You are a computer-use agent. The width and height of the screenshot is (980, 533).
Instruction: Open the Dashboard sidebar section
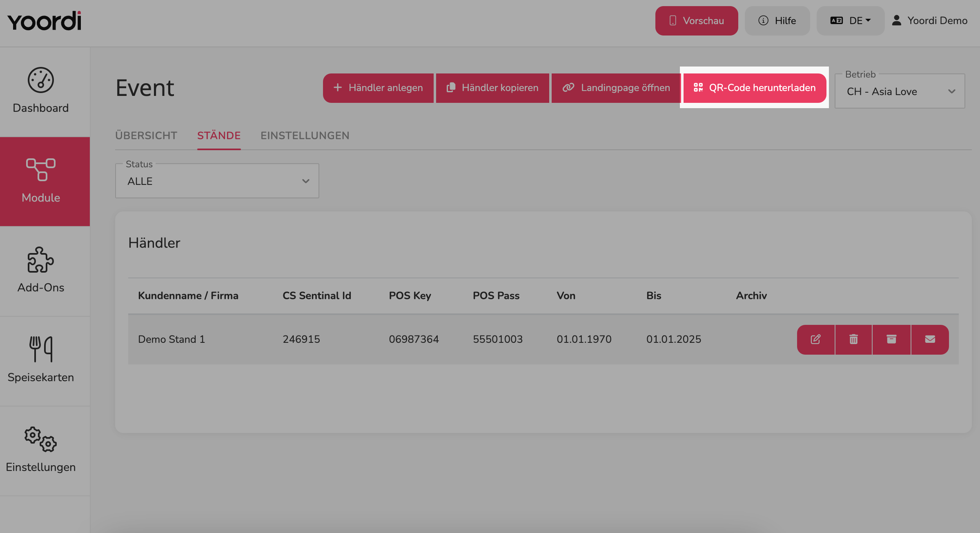[41, 91]
